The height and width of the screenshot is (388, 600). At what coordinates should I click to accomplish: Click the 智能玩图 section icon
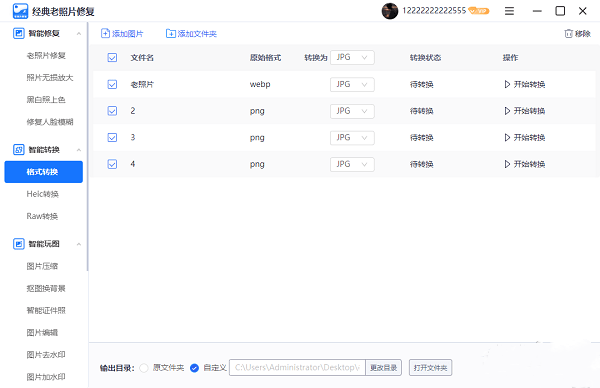tap(19, 244)
